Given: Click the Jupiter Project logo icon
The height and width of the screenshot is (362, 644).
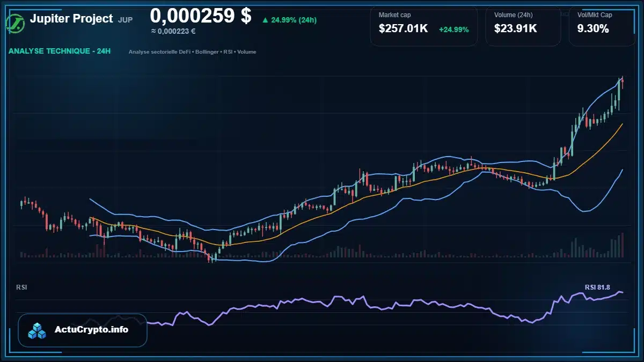Looking at the screenshot, I should pos(14,23).
